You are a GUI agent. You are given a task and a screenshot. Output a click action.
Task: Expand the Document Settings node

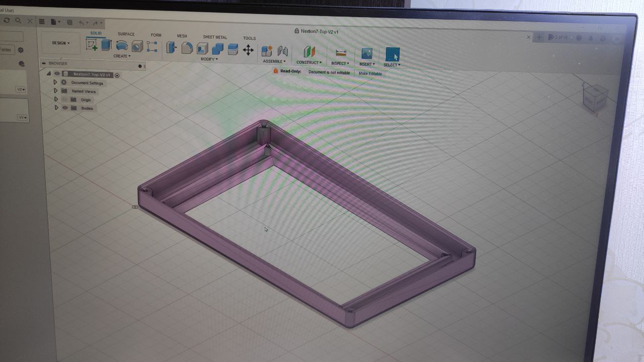[x=55, y=82]
